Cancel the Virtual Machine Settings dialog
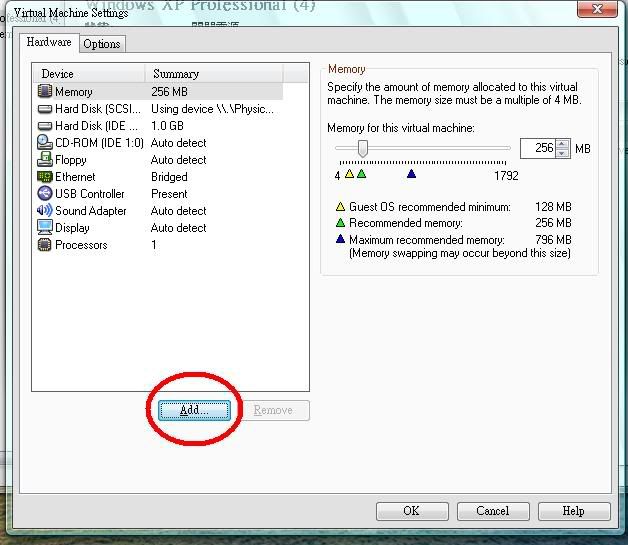 coord(492,511)
